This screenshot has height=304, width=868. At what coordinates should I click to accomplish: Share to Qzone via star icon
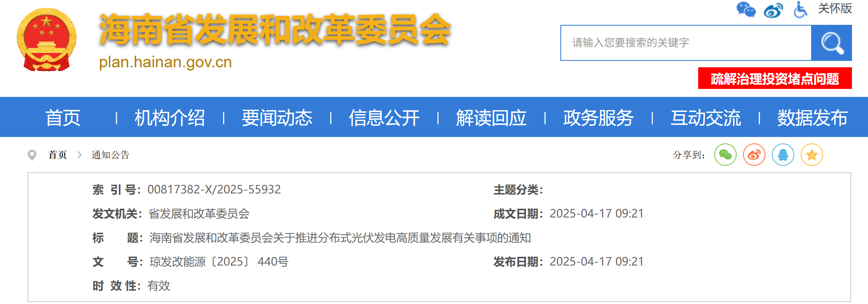click(x=812, y=155)
